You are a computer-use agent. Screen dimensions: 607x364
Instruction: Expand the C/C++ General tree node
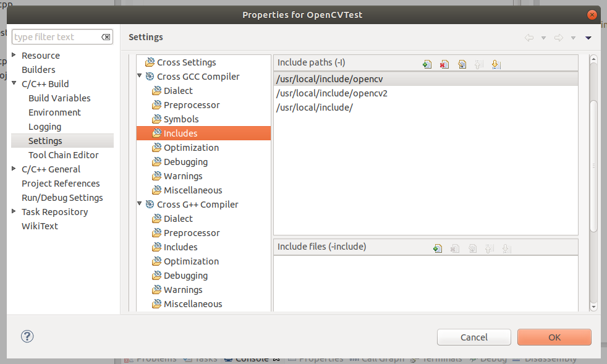14,169
